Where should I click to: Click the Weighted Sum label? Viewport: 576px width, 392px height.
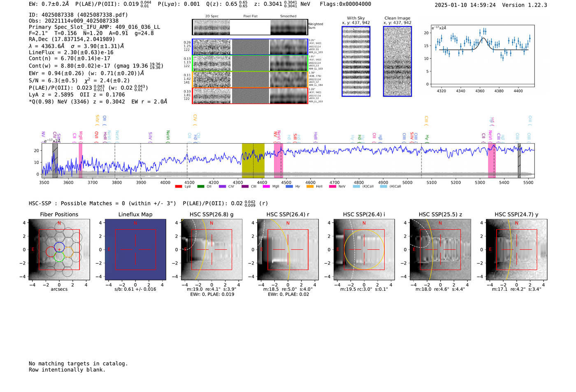point(316,26)
